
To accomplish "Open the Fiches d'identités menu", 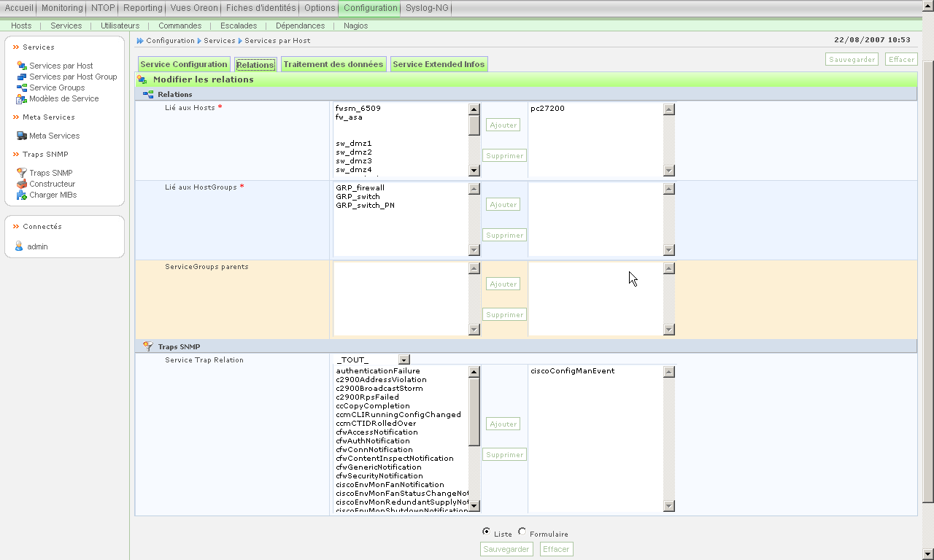I will click(x=261, y=8).
